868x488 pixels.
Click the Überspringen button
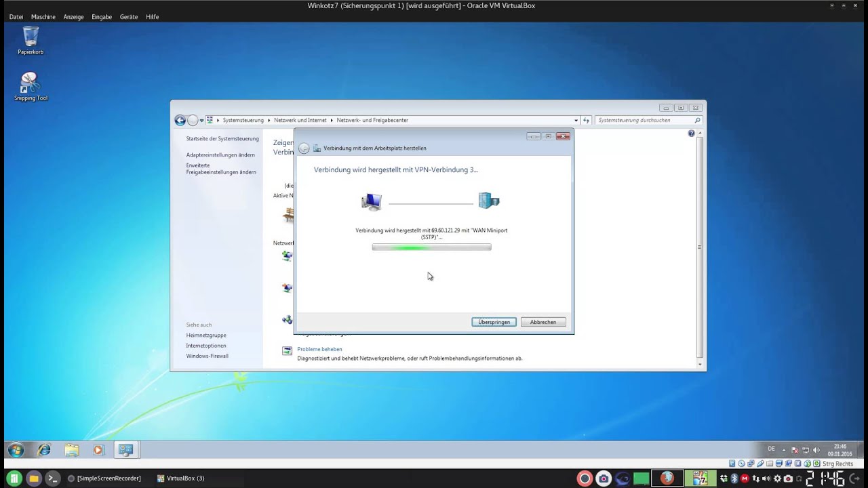coord(494,322)
